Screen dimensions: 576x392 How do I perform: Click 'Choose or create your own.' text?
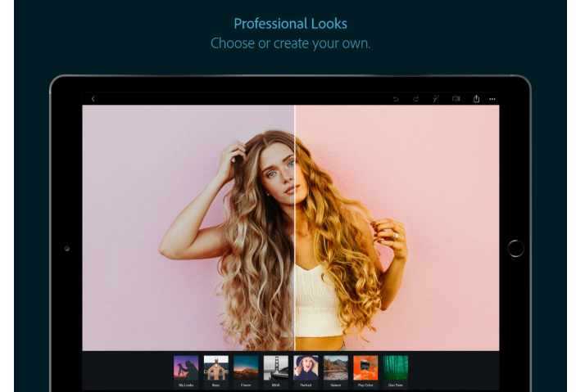pyautogui.click(x=291, y=43)
